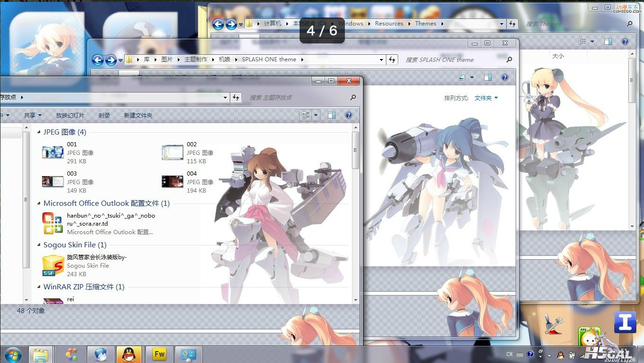Collapse the Sogou Skin File group
This screenshot has height=363, width=644.
[x=39, y=245]
